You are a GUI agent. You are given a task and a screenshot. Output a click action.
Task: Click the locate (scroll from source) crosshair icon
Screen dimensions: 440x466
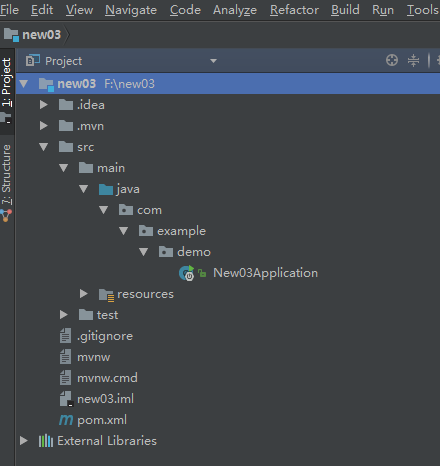392,60
